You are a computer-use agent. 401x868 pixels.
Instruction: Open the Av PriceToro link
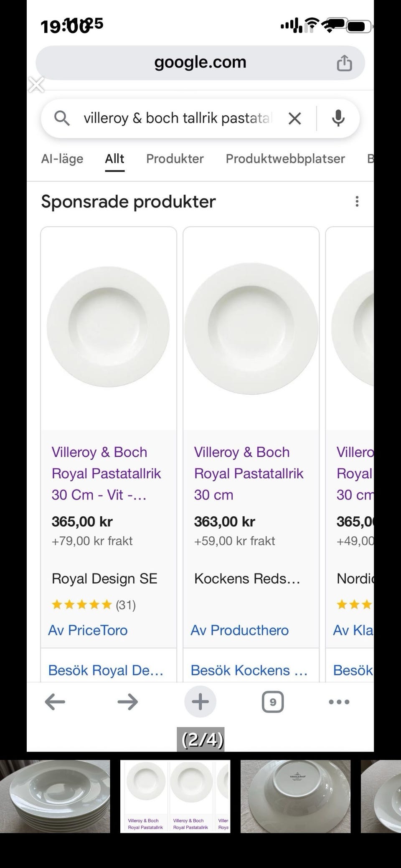click(88, 630)
